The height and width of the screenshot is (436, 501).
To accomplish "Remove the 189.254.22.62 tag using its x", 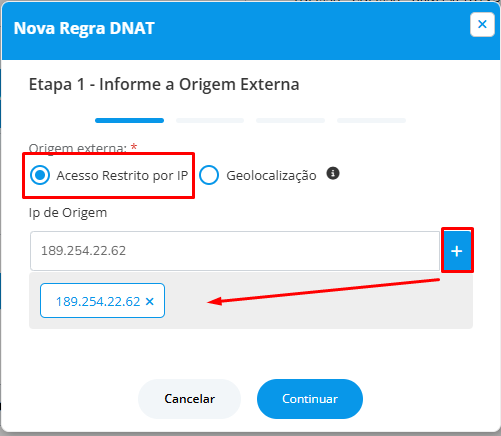I will point(150,301).
